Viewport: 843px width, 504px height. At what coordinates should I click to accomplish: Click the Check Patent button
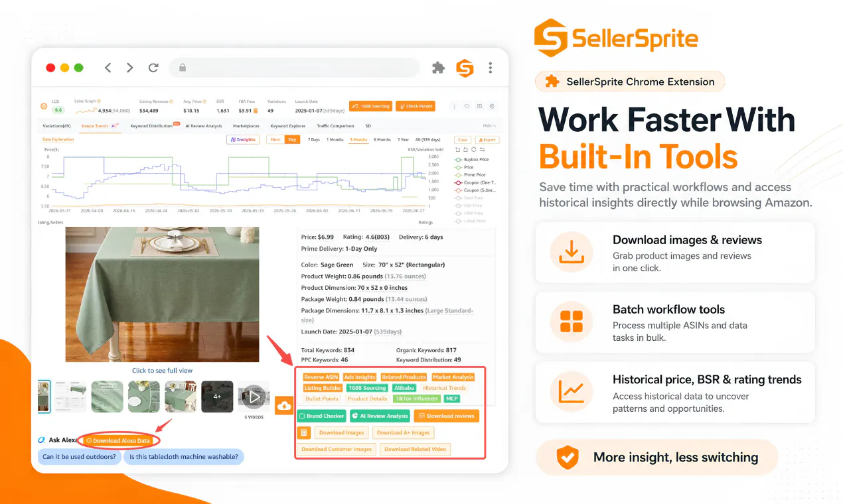(x=416, y=106)
